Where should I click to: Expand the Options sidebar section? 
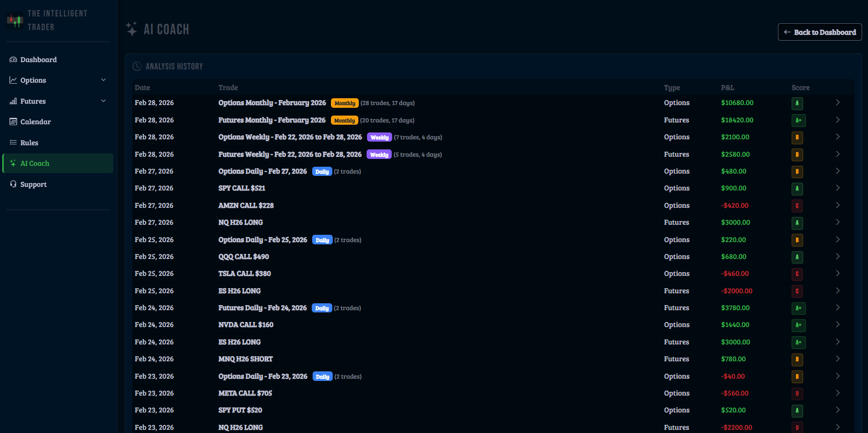coord(103,80)
